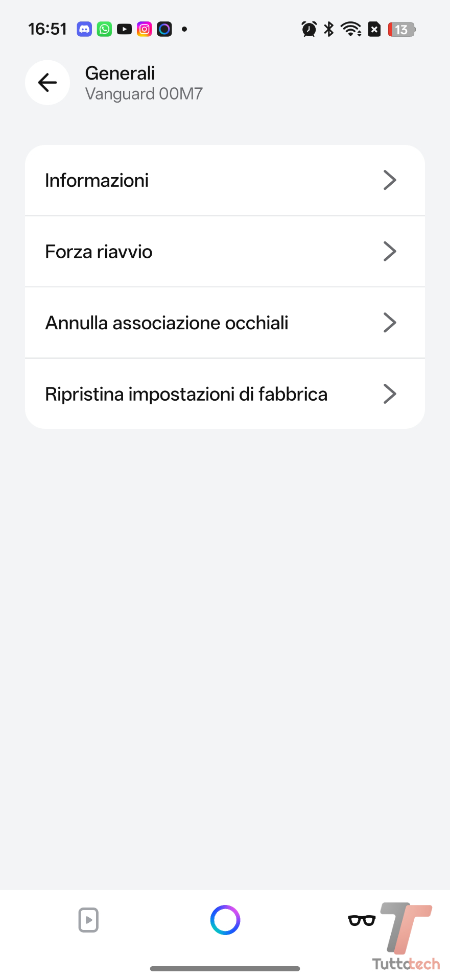Tap the Instagram notification icon
The width and height of the screenshot is (450, 980).
[x=145, y=29]
